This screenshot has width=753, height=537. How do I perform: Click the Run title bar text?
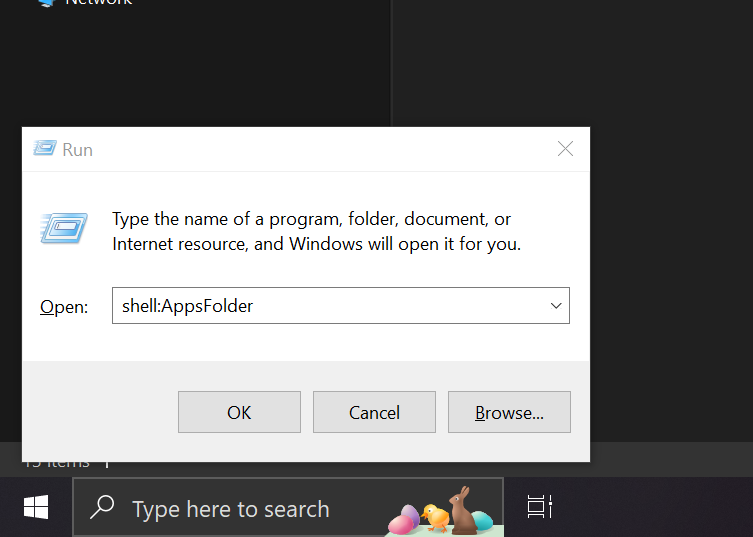(77, 150)
